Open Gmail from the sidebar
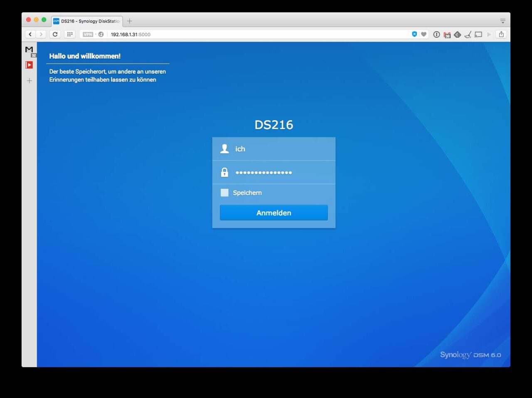532x398 pixels. (29, 50)
